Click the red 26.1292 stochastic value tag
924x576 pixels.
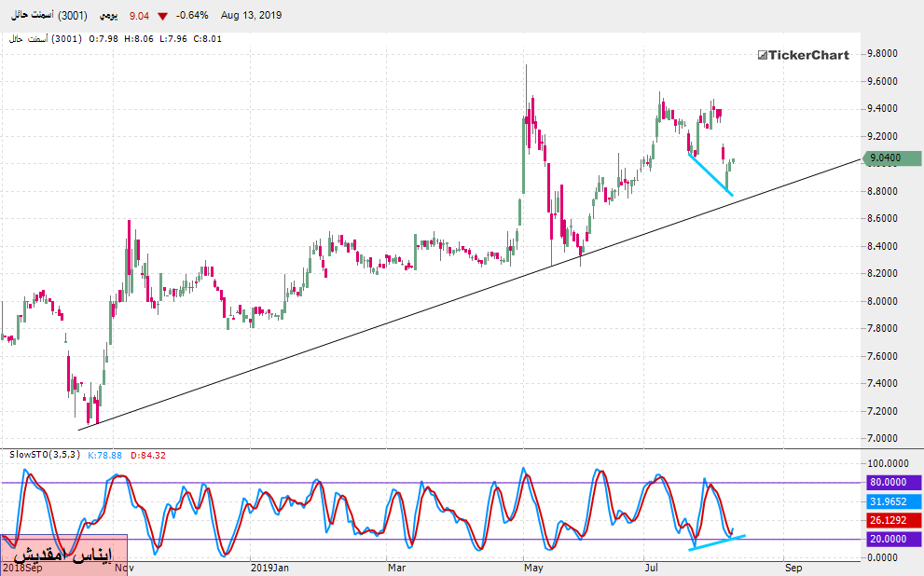click(x=891, y=520)
